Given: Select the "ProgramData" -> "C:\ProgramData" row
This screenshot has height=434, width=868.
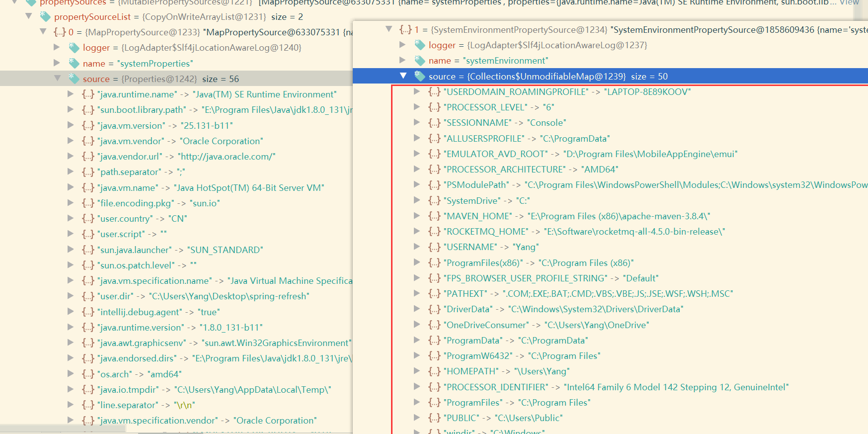Looking at the screenshot, I should 516,341.
